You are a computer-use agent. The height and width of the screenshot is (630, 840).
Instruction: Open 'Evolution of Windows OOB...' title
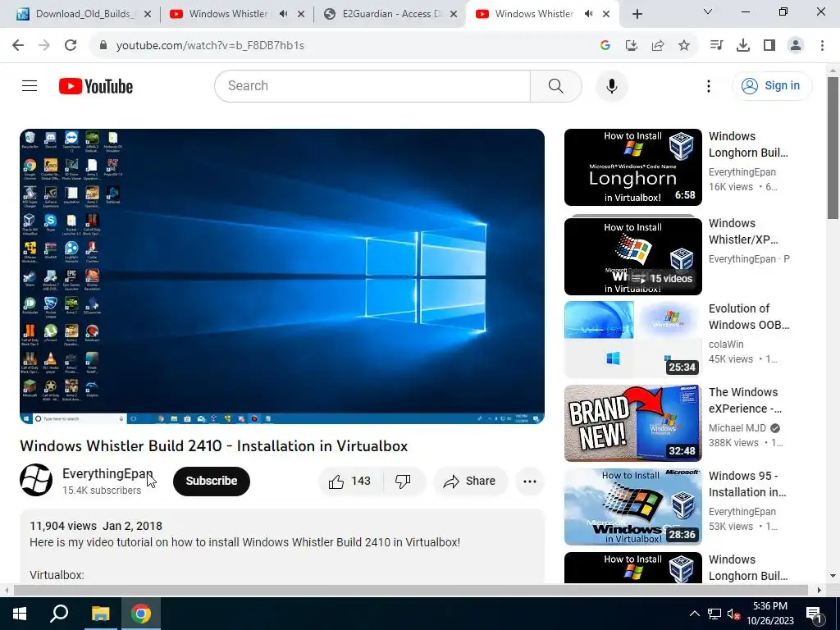748,317
